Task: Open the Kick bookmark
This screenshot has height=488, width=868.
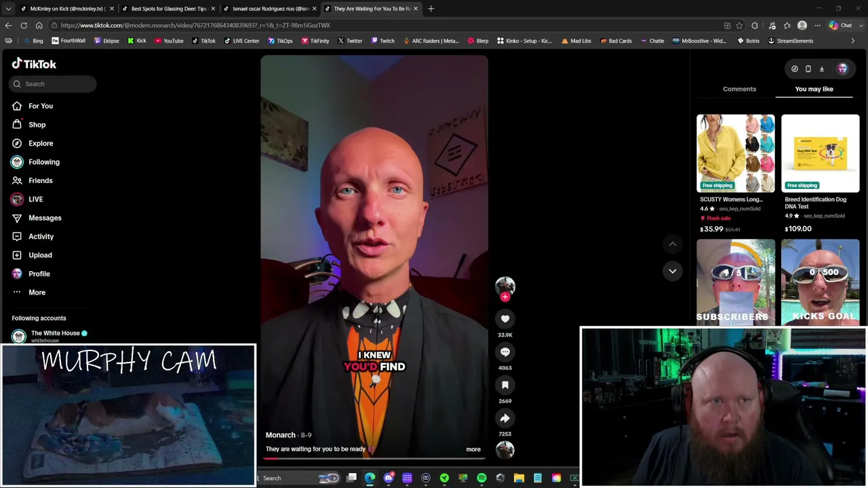Action: tap(136, 41)
